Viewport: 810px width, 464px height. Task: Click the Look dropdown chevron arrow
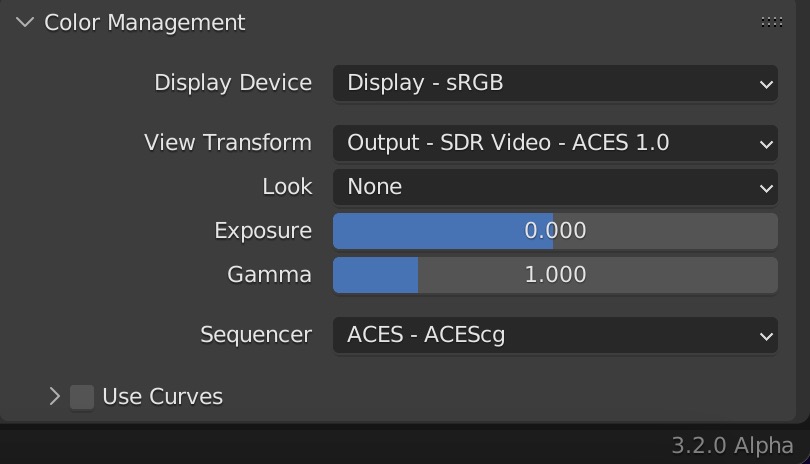point(766,188)
